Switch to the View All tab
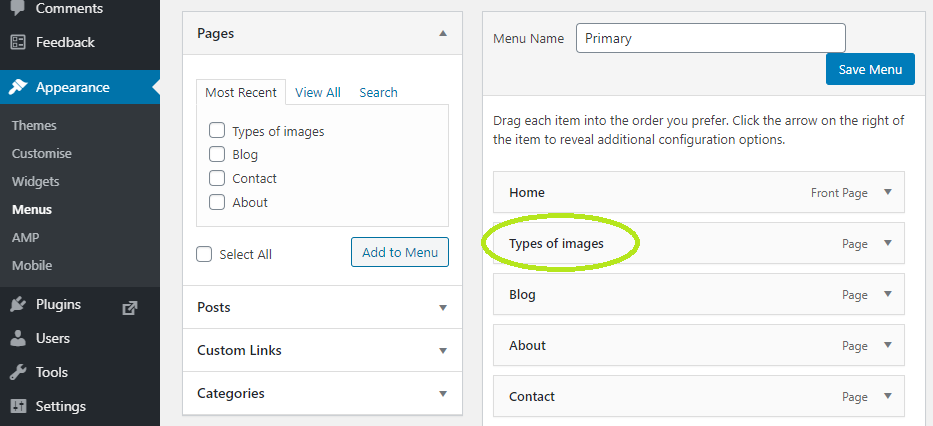Viewport: 933px width, 426px height. tap(318, 92)
